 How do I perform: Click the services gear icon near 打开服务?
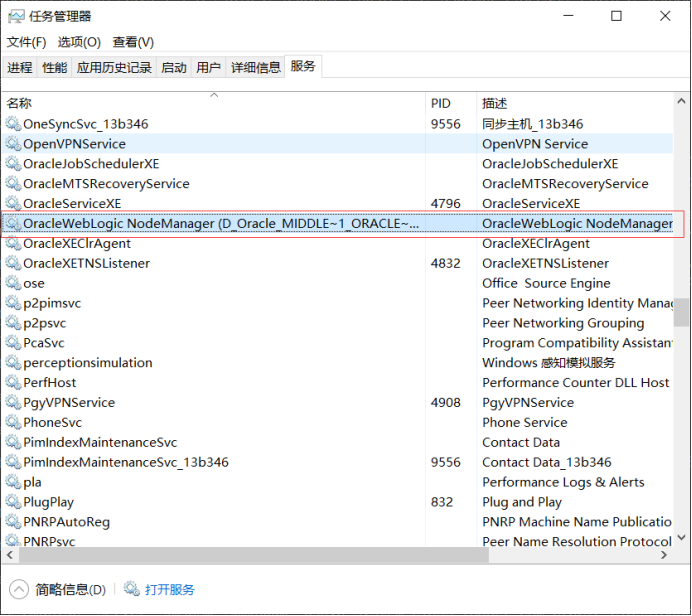click(130, 590)
